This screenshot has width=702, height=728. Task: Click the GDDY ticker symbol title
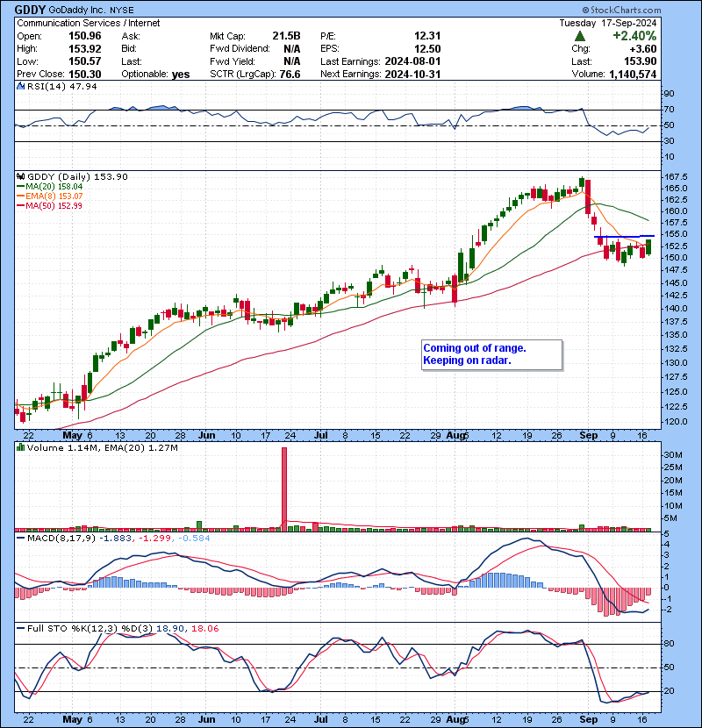tap(30, 10)
